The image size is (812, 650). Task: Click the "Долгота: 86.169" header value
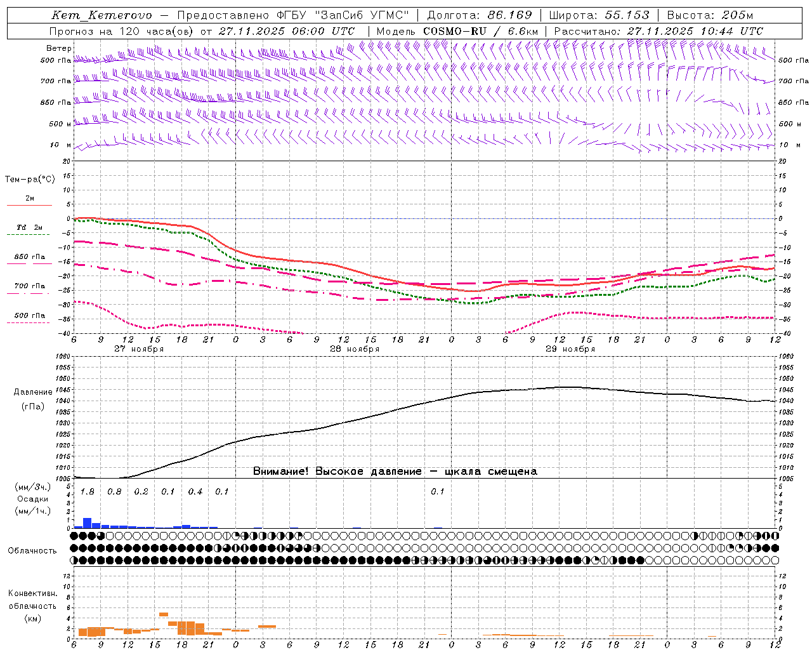tap(480, 15)
